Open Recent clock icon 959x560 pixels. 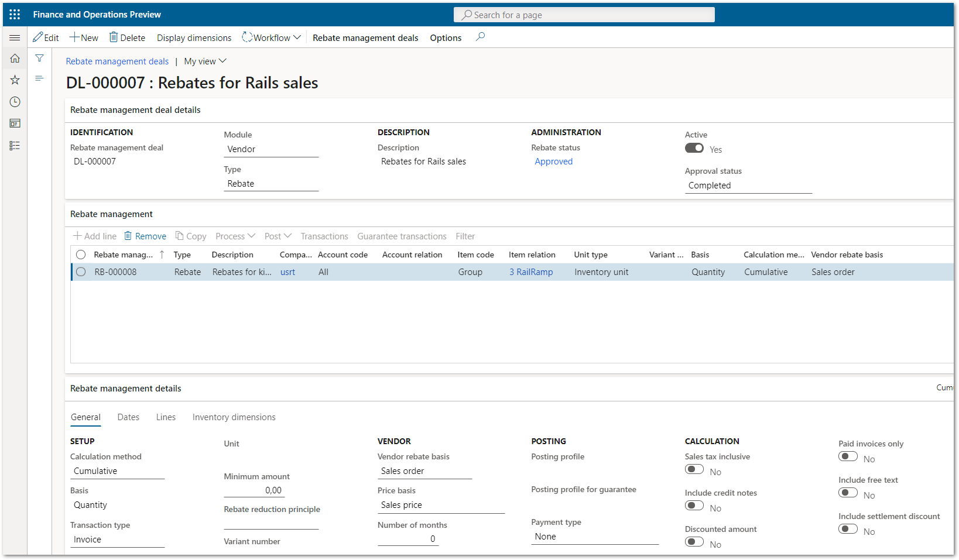pyautogui.click(x=15, y=102)
